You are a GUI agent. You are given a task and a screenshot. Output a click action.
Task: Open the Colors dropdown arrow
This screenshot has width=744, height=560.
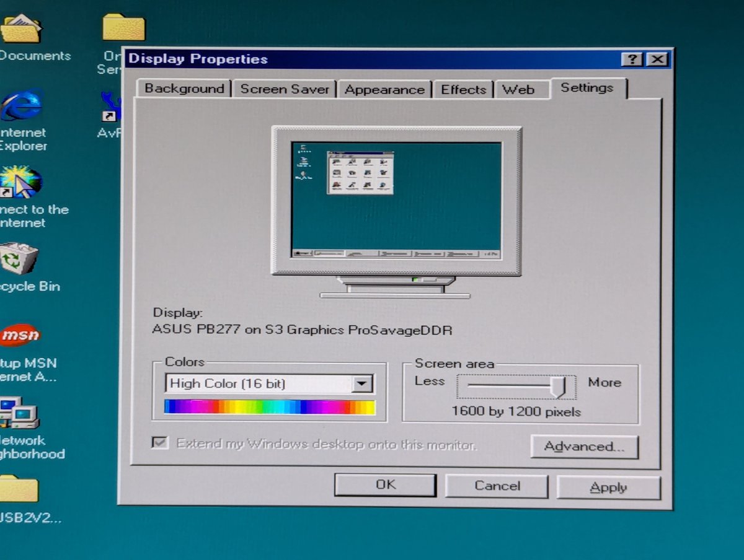pos(361,384)
